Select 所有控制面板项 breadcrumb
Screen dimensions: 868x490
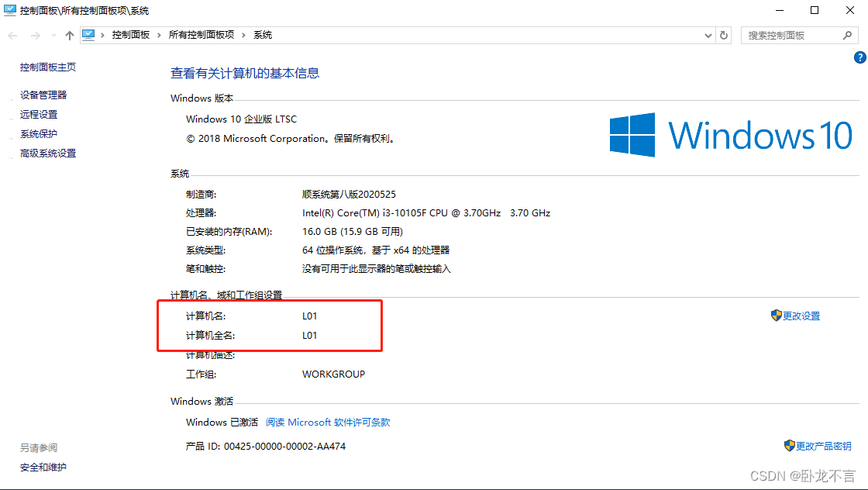pyautogui.click(x=201, y=35)
